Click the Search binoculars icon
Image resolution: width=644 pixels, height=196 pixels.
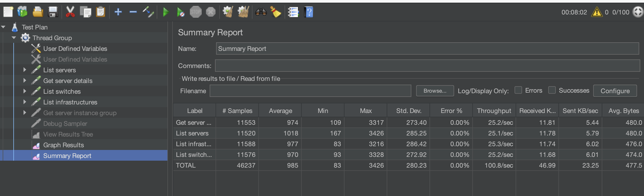[261, 12]
